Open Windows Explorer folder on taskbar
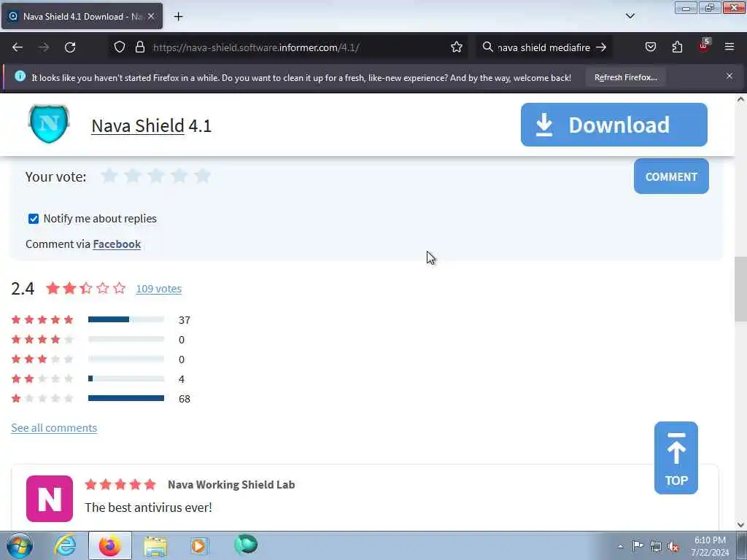Screen dimensions: 747x560 155,545
